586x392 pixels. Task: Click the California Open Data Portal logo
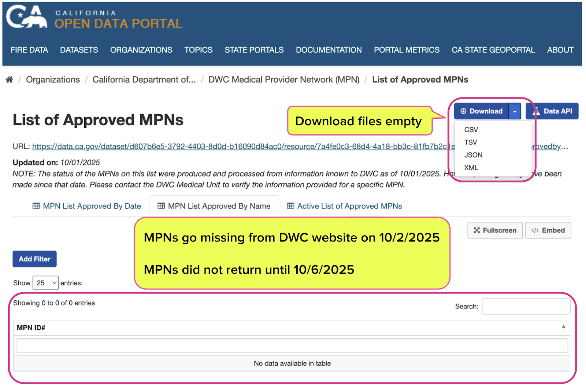(x=94, y=18)
